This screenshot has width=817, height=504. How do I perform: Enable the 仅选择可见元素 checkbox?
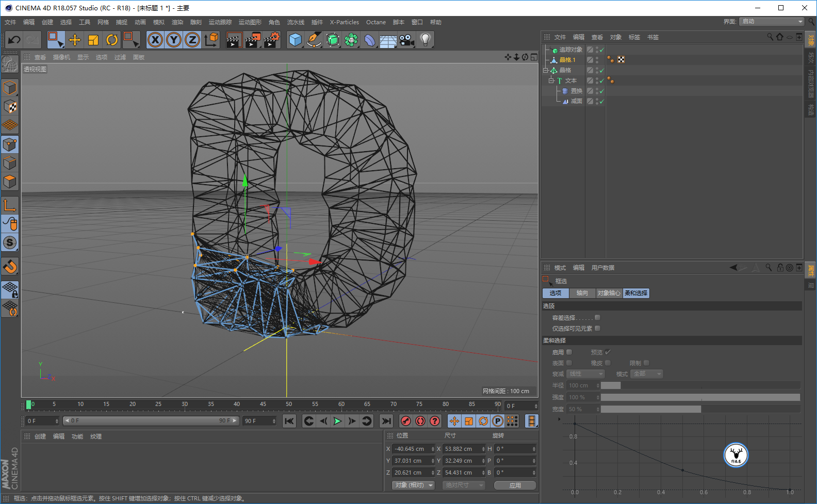click(x=597, y=329)
